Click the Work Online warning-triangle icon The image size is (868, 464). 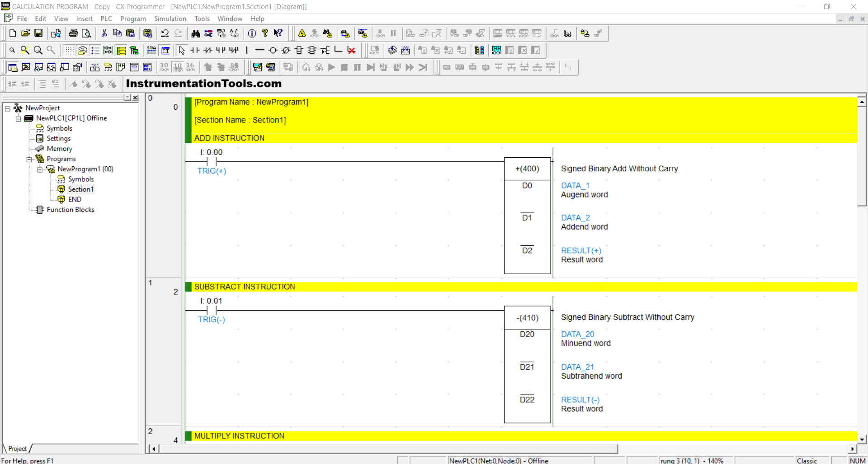(302, 33)
